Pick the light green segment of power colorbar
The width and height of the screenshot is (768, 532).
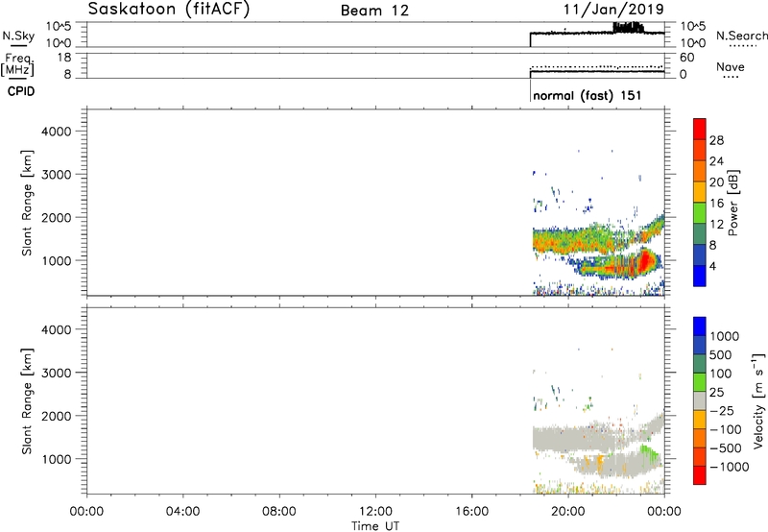click(x=700, y=212)
